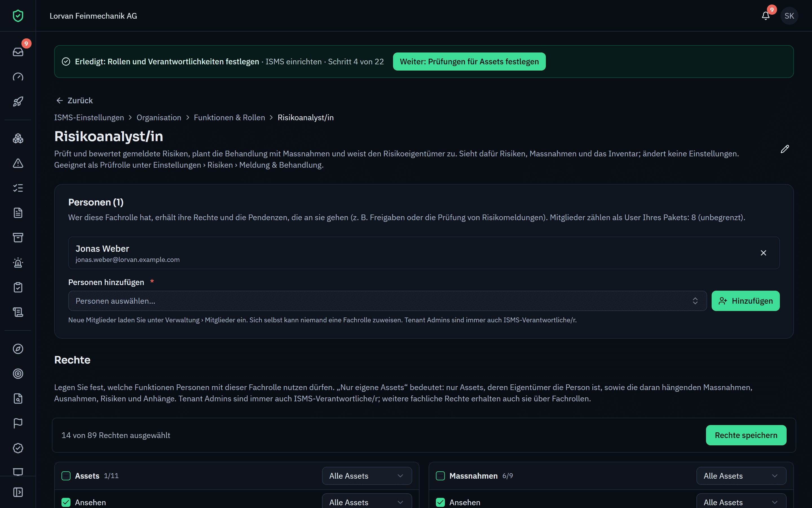
Task: Open the flag icon in sidebar
Action: coord(18,423)
